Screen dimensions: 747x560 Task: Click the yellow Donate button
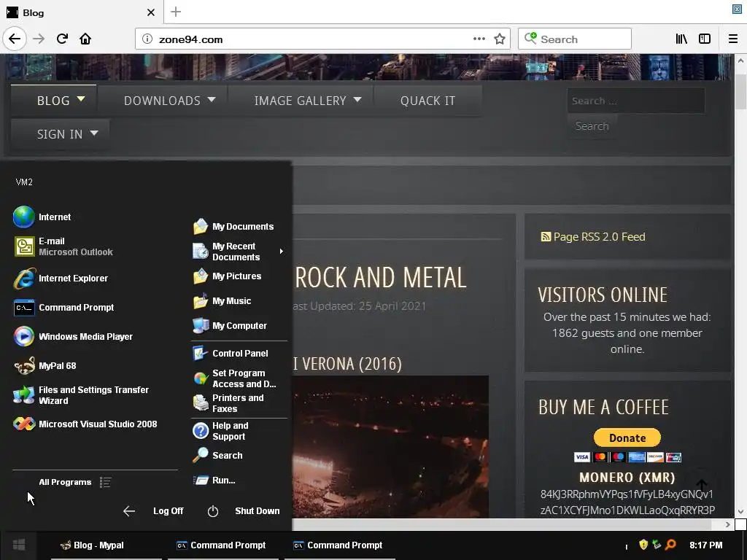point(627,438)
